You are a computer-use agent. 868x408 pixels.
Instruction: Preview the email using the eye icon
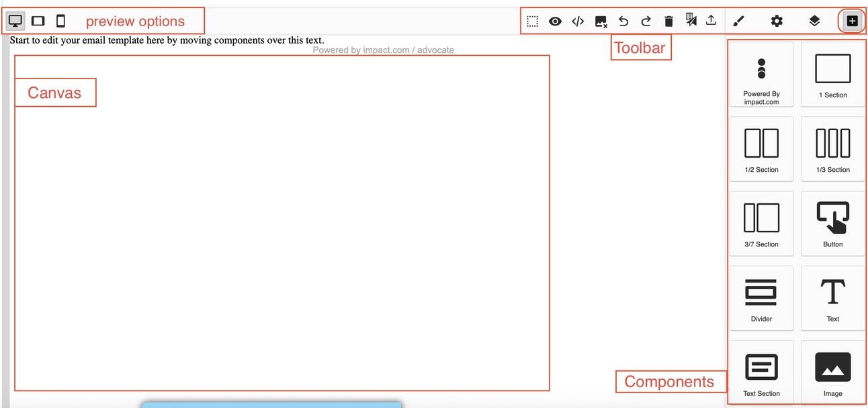pos(555,21)
